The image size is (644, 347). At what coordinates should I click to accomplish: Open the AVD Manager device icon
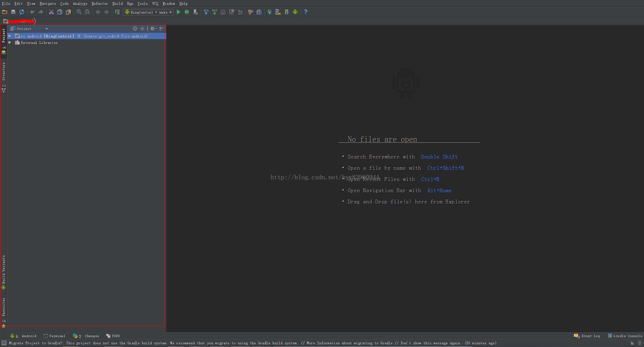(278, 12)
